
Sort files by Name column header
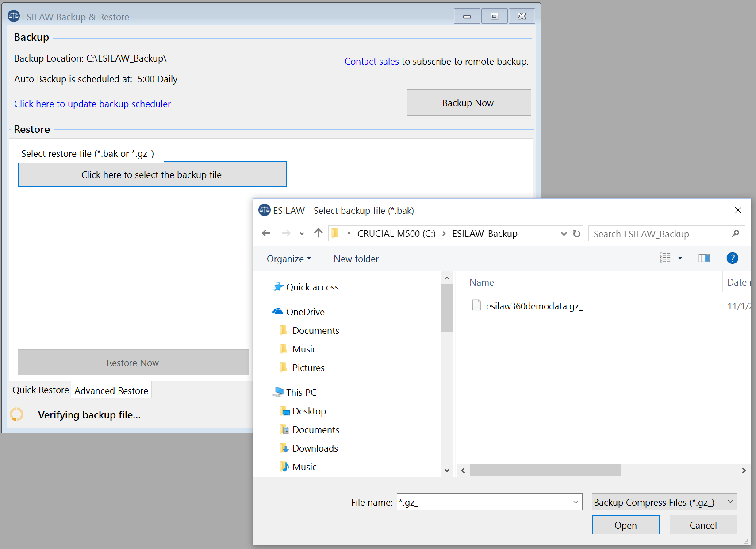(482, 282)
